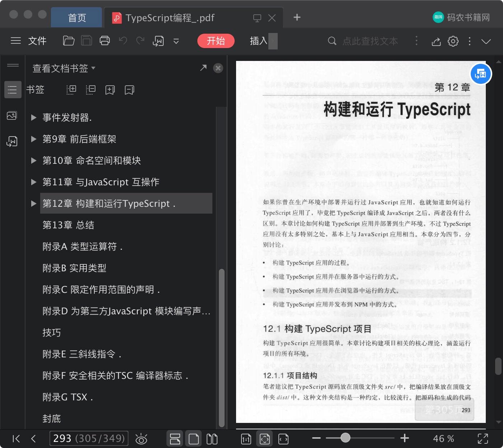Open the 查看文档书签 dropdown
Image resolution: width=503 pixels, height=448 pixels.
point(64,68)
